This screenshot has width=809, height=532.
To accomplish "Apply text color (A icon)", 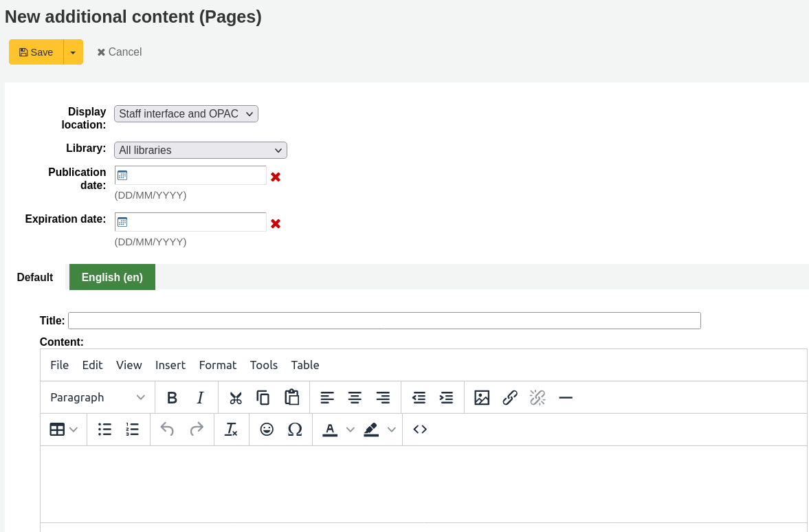I will coord(330,430).
